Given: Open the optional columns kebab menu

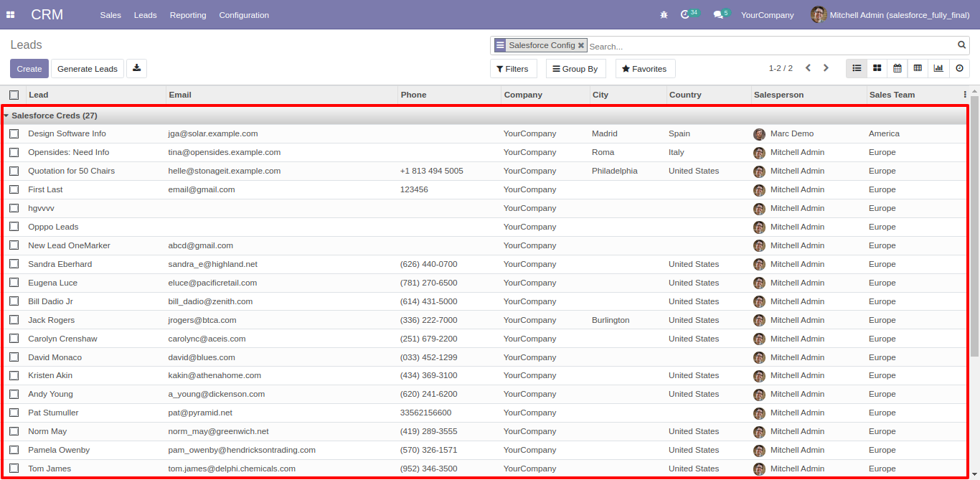Looking at the screenshot, I should tap(965, 95).
